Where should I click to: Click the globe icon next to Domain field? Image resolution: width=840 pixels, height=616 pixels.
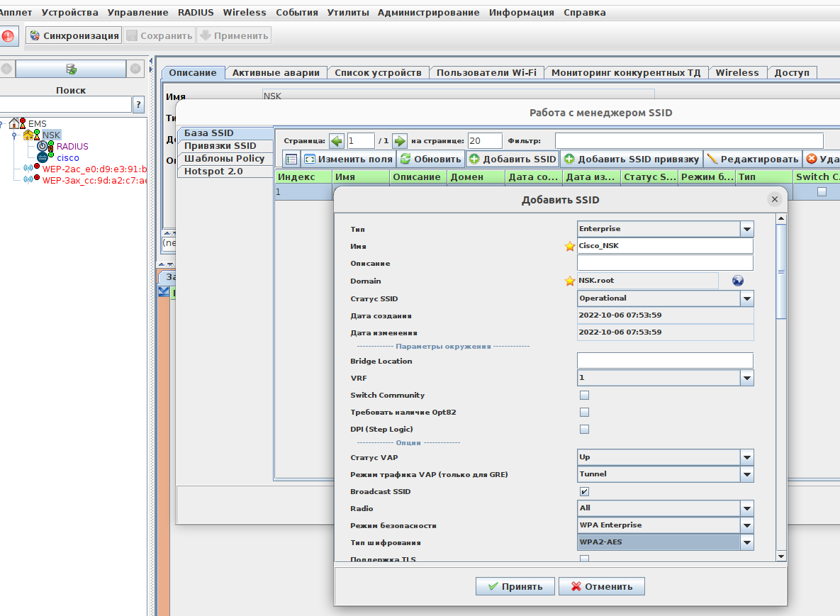click(x=738, y=281)
